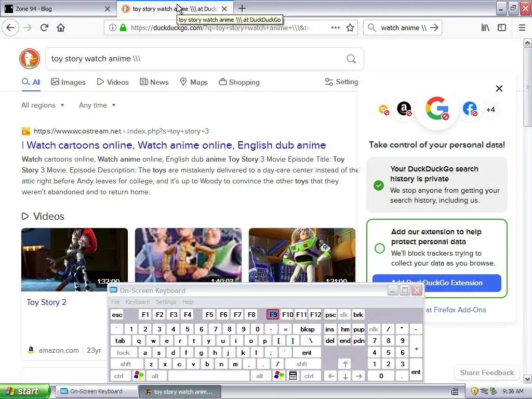Click the down arrow key on keyboard
Image resolution: width=532 pixels, height=399 pixels.
point(345,376)
